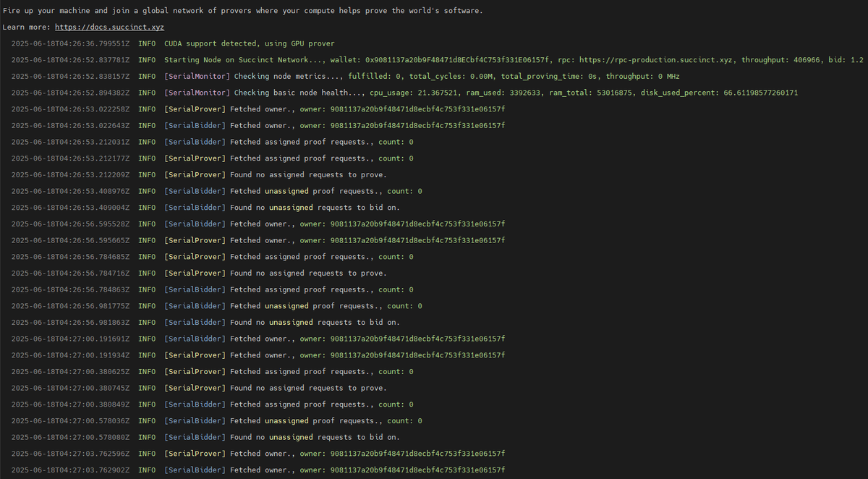The height and width of the screenshot is (479, 868).
Task: Select timestamp 2025-06-18T04:27:00.191691Z
Action: [70, 339]
